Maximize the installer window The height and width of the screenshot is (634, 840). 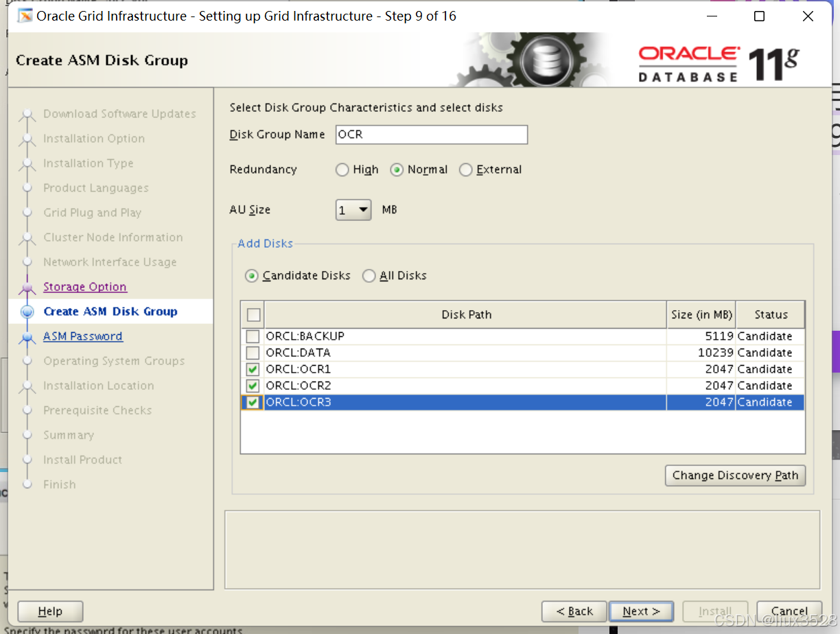(x=759, y=16)
